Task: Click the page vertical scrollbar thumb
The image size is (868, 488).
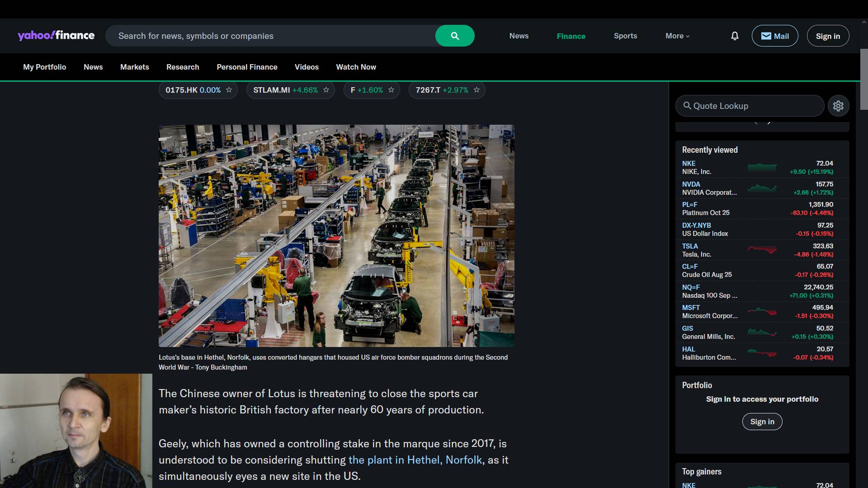Action: click(x=863, y=79)
